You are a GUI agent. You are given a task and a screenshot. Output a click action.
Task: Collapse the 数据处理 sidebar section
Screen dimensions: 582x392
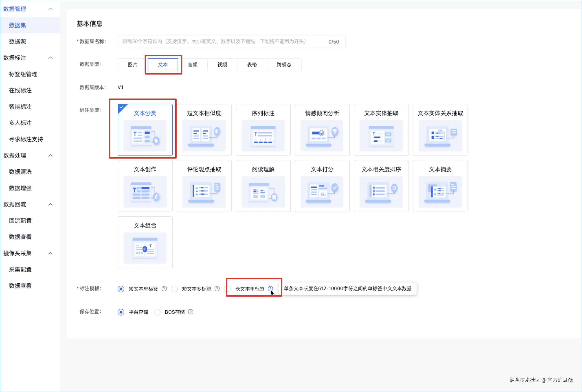point(51,155)
